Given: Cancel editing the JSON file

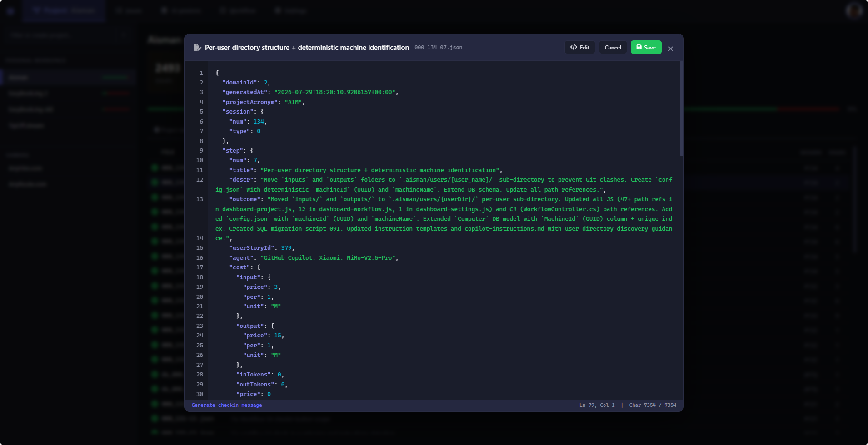Looking at the screenshot, I should [x=613, y=47].
